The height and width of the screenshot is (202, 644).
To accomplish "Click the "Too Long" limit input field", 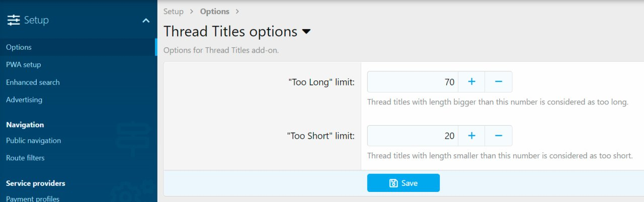I will click(413, 82).
